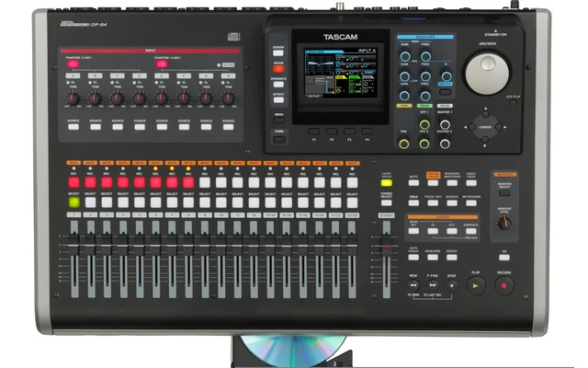
Task: Grab the yellow PAN knob
Action: (404, 144)
